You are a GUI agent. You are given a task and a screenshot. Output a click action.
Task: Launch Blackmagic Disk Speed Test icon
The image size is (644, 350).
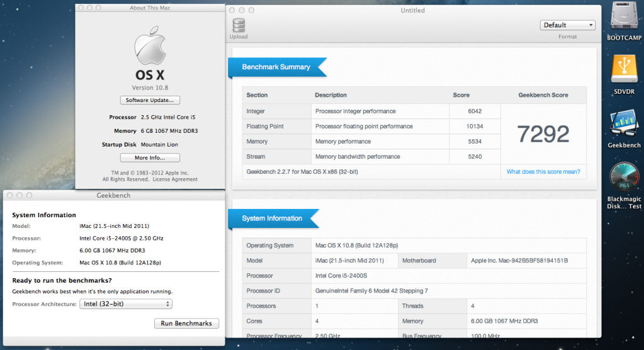[624, 178]
